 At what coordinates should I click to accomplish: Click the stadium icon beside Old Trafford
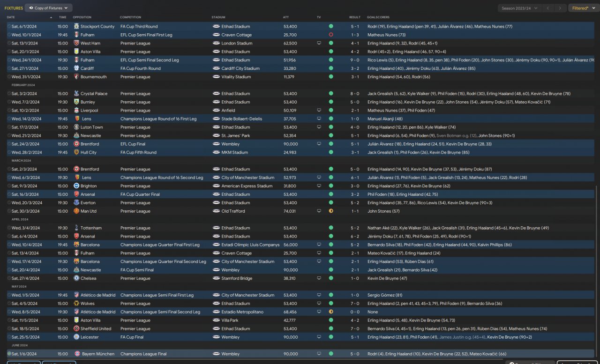[x=216, y=211]
